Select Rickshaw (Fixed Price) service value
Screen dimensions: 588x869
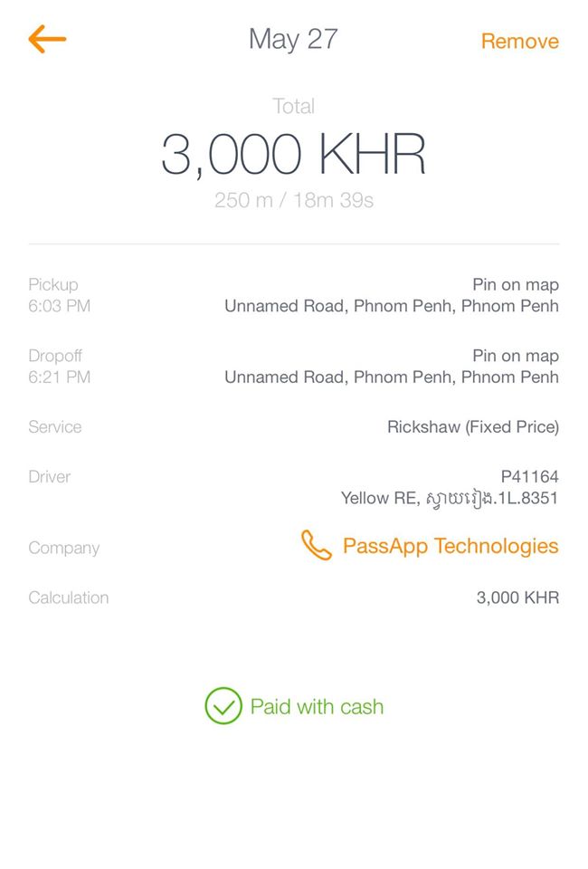(473, 426)
